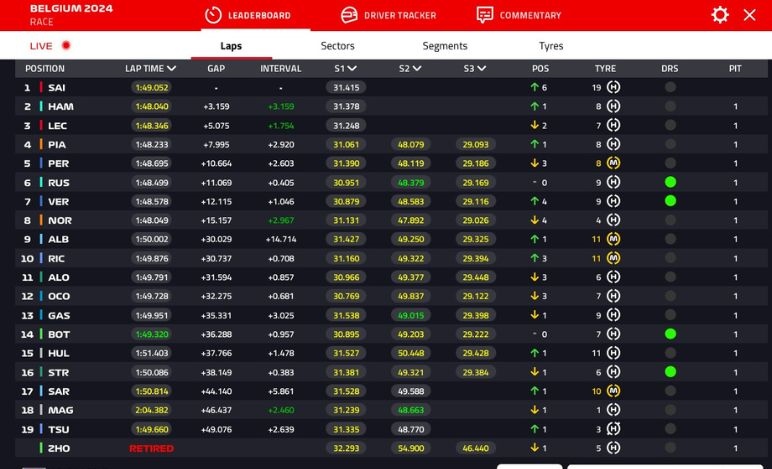The height and width of the screenshot is (469, 772).
Task: Open the settings gear icon
Action: [719, 15]
